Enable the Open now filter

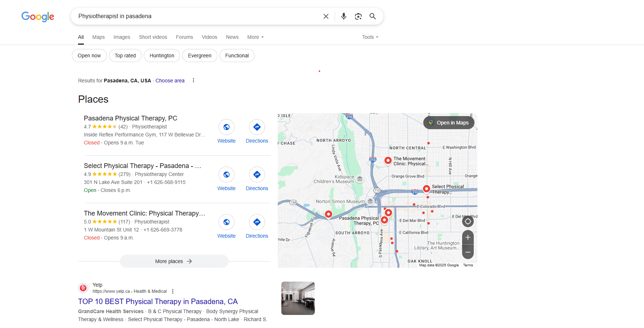(x=89, y=56)
